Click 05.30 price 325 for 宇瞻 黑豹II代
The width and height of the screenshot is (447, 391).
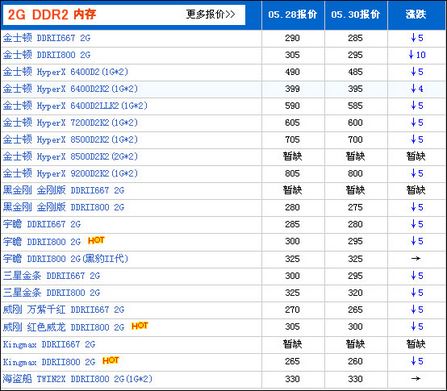tap(355, 259)
